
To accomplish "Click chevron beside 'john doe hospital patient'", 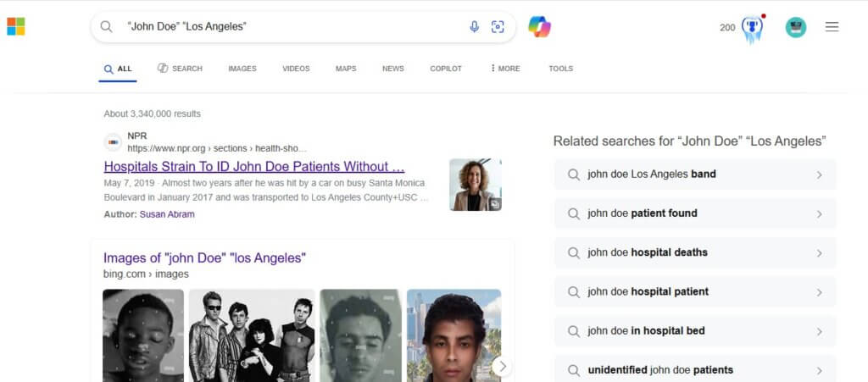I will pyautogui.click(x=820, y=292).
